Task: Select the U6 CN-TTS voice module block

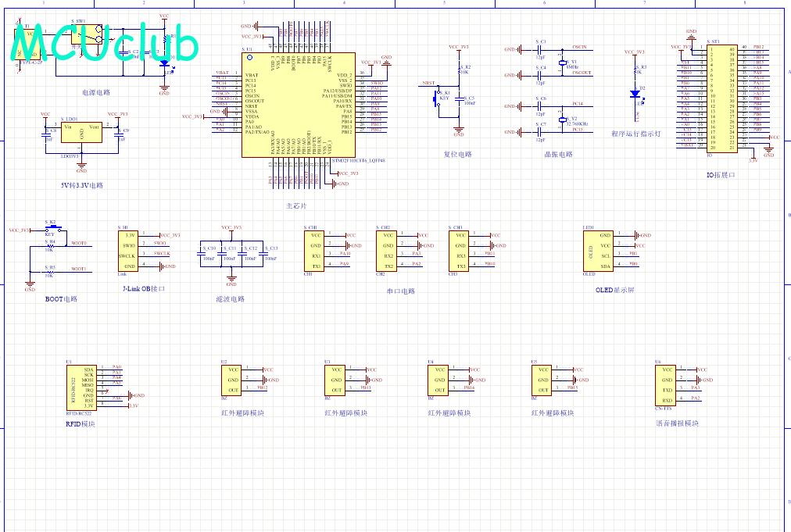Action: coord(665,385)
